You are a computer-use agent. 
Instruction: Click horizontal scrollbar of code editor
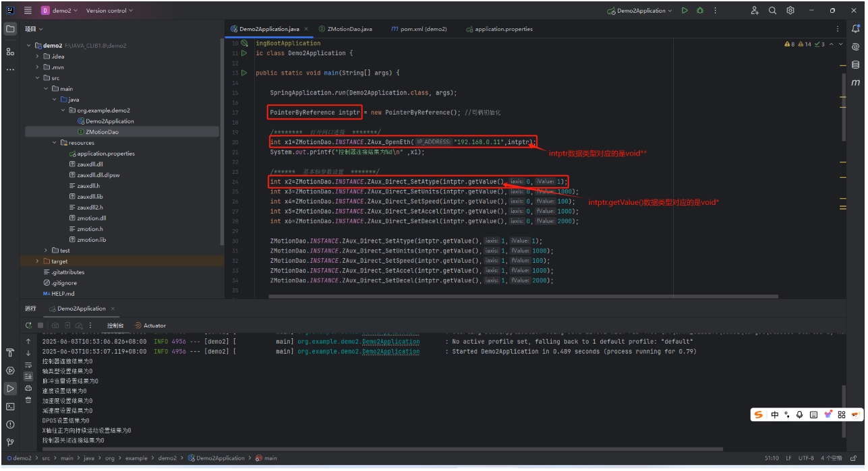coord(523,296)
